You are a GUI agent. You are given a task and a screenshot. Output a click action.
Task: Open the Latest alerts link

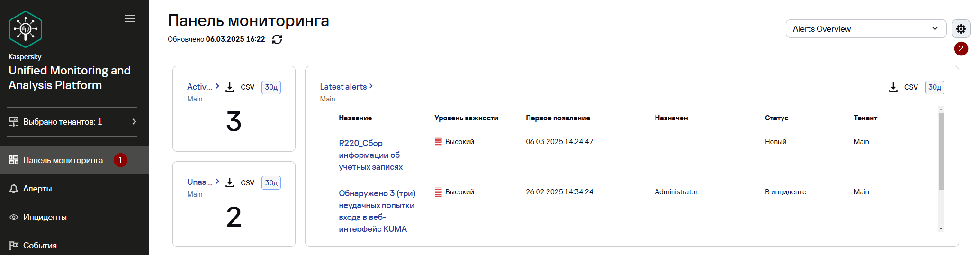[x=343, y=87]
